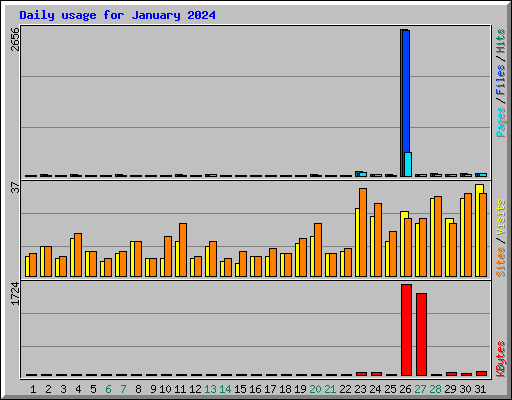Click the day 1 axis label
The image size is (512, 400).
click(33, 389)
